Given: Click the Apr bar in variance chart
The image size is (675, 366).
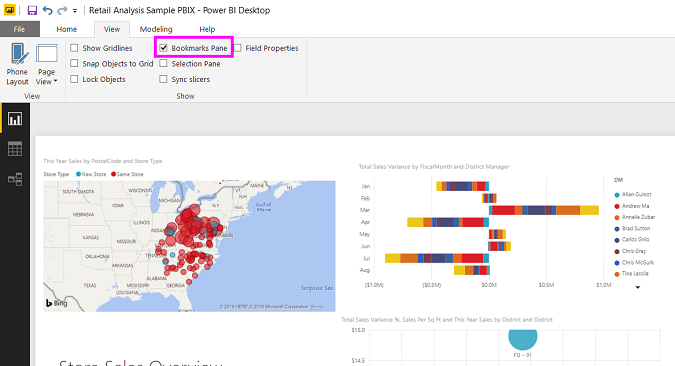Looking at the screenshot, I should [x=448, y=222].
